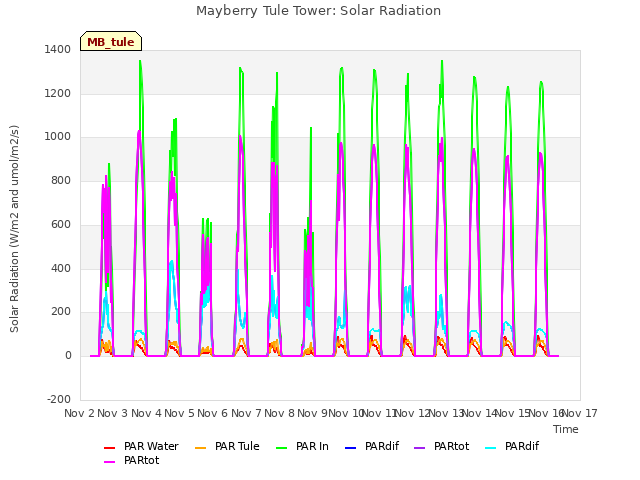
Task: Click the MB_tule site label badge
Action: tap(111, 41)
